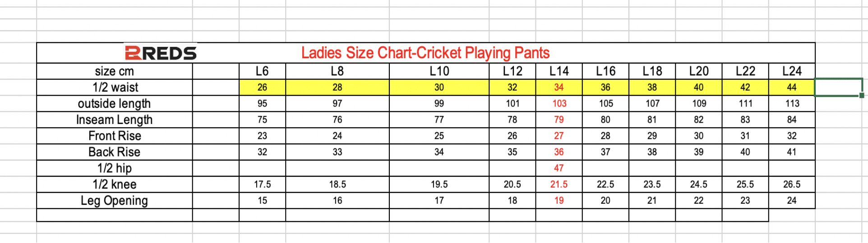Select the L8 1/2 knee value 18.5
Viewport: 868px width, 243px height.
337,184
